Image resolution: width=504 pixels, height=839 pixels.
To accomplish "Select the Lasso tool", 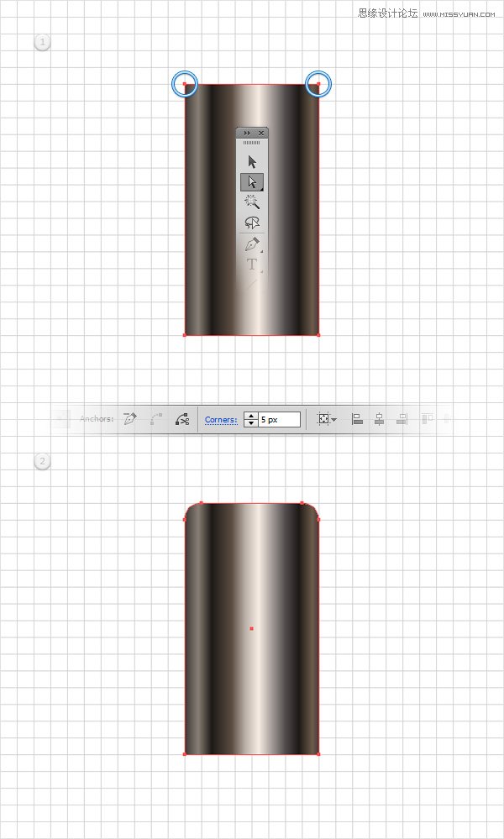I will coord(252,223).
